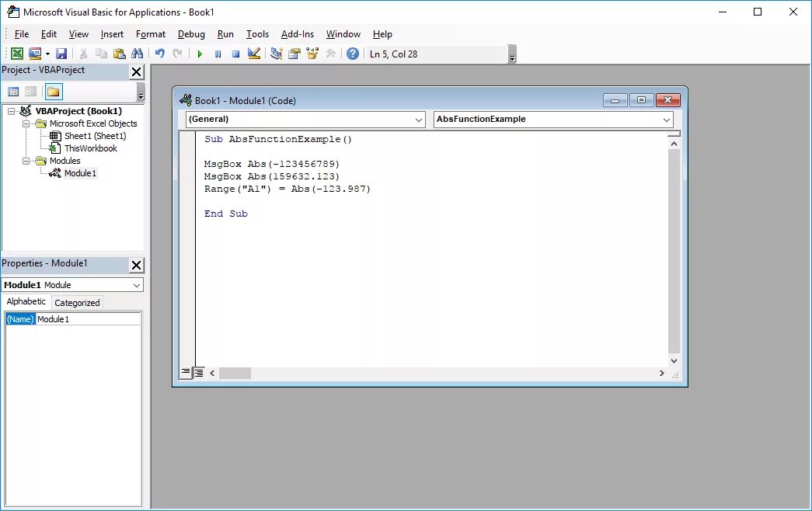Open the Properties Window toolbar icon
812x511 pixels.
[294, 54]
